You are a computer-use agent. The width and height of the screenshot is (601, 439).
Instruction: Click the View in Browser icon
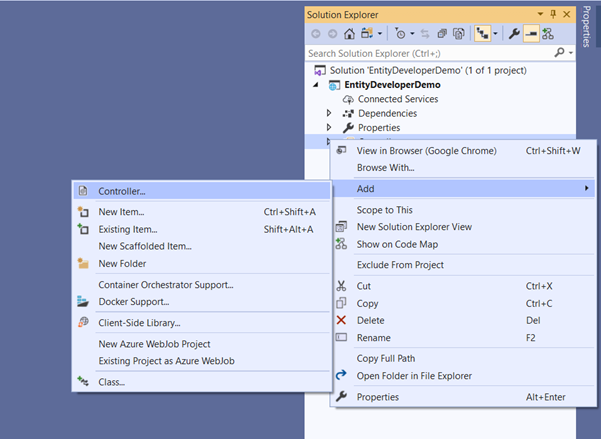(341, 150)
